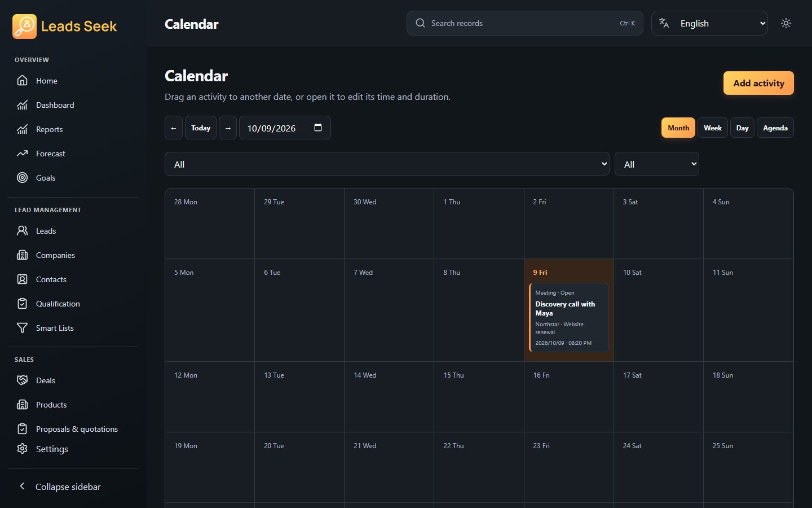The width and height of the screenshot is (812, 508).
Task: Click the Deals handshake icon
Action: click(x=22, y=380)
